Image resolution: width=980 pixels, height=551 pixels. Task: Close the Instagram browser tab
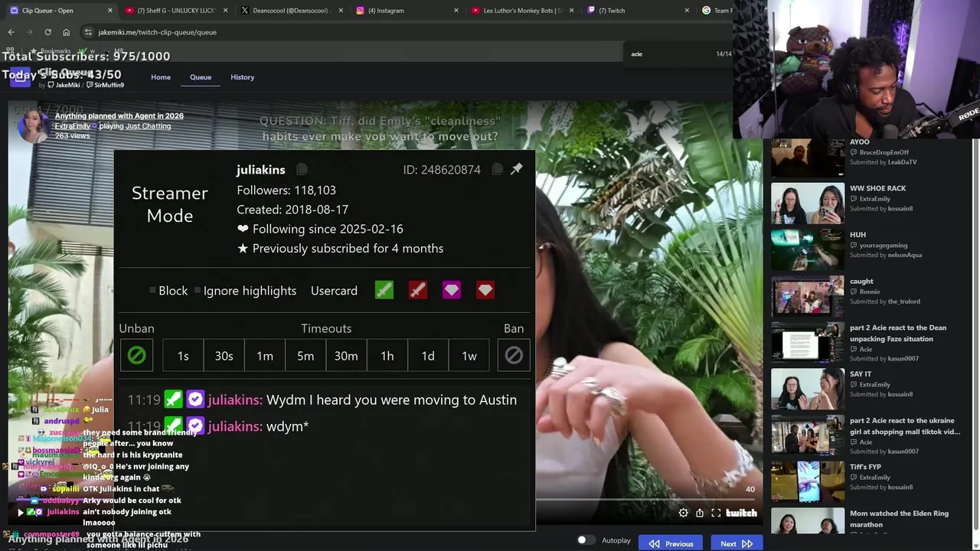(456, 11)
